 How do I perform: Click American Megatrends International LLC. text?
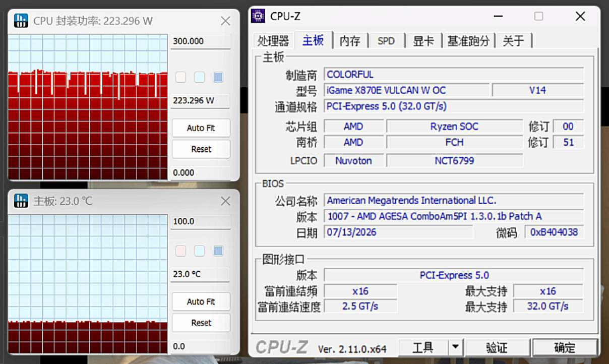411,200
